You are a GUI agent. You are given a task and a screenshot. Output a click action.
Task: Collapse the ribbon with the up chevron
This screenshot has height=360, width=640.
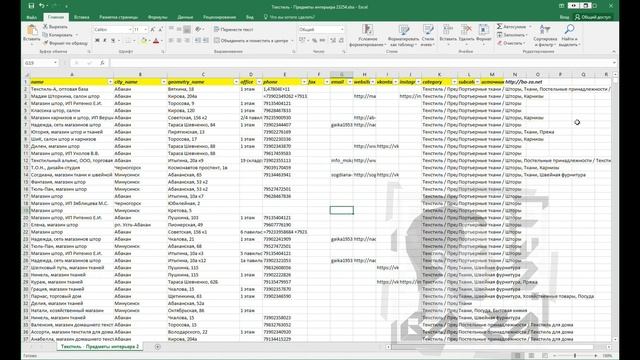pyautogui.click(x=614, y=51)
